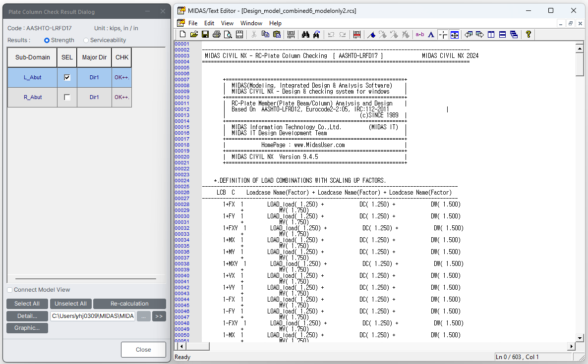Click the Find Next binoculars arrow icon
This screenshot has width=588, height=364.
click(316, 35)
